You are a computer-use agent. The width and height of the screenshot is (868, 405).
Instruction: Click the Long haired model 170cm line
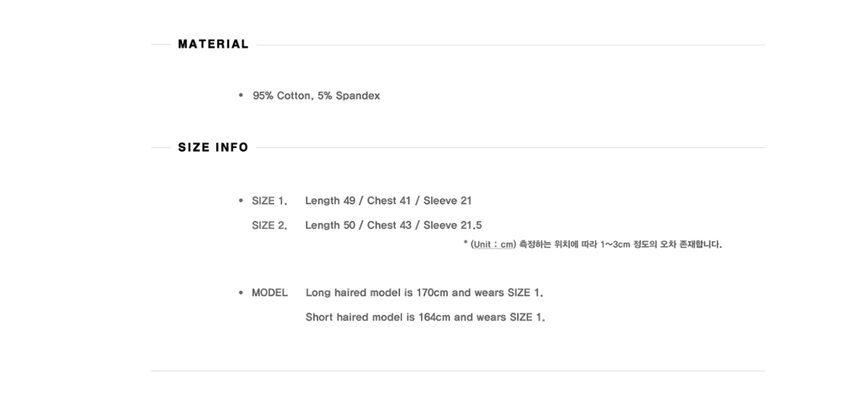[424, 293]
